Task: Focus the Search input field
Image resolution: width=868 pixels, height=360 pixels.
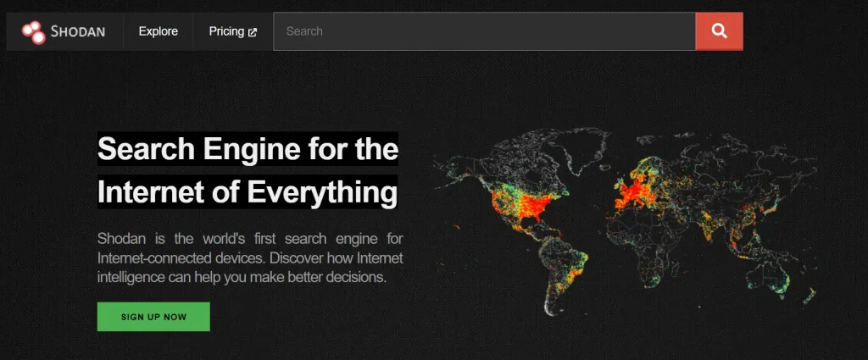Action: click(x=484, y=31)
